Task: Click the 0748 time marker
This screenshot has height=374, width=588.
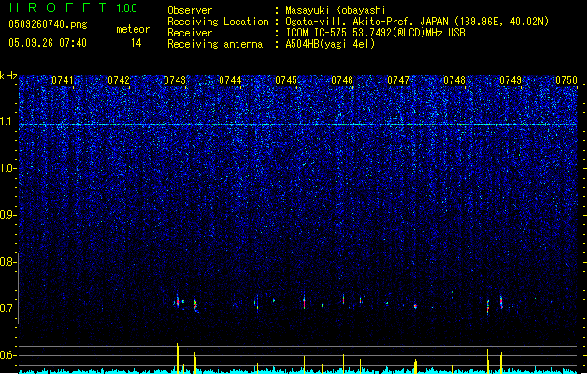Action: tap(454, 80)
